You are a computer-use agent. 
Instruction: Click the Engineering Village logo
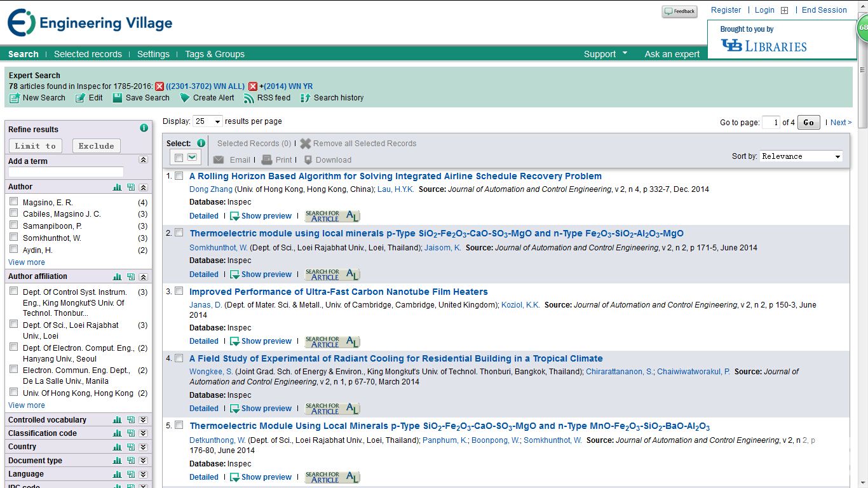click(90, 24)
